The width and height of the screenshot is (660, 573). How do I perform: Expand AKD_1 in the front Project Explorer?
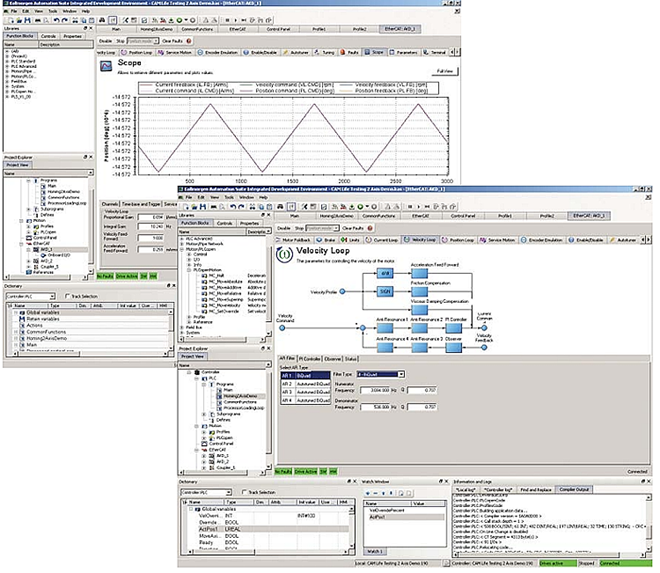204,456
